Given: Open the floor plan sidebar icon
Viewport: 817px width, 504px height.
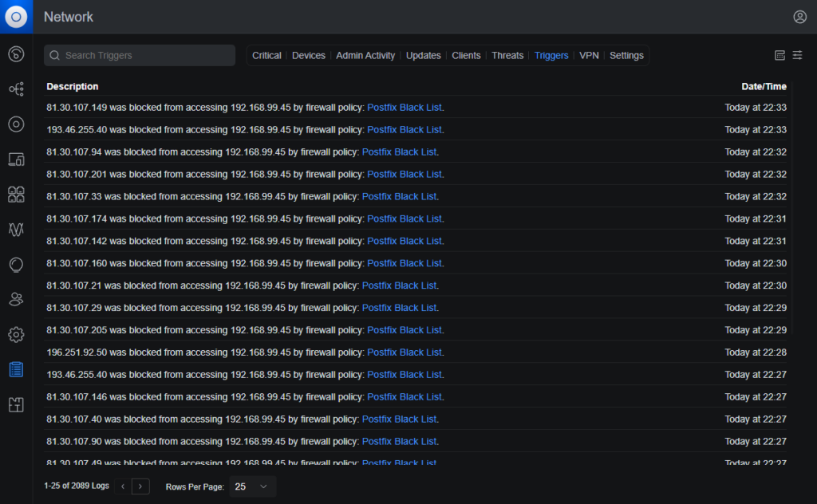Looking at the screenshot, I should click(x=16, y=404).
